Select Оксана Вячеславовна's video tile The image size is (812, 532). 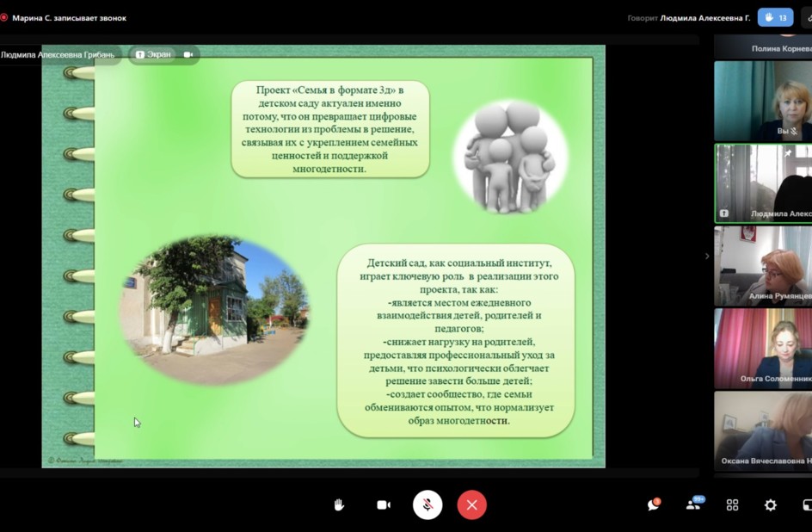(763, 430)
